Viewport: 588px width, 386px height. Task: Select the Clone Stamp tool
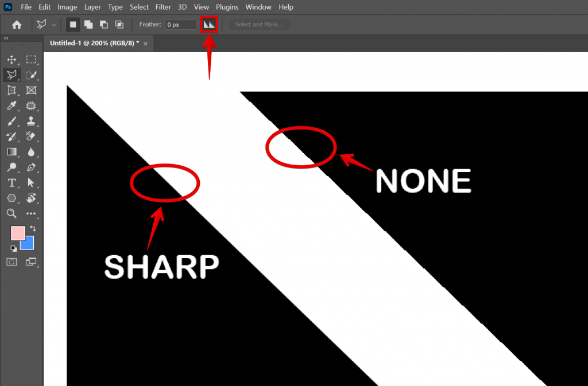31,121
